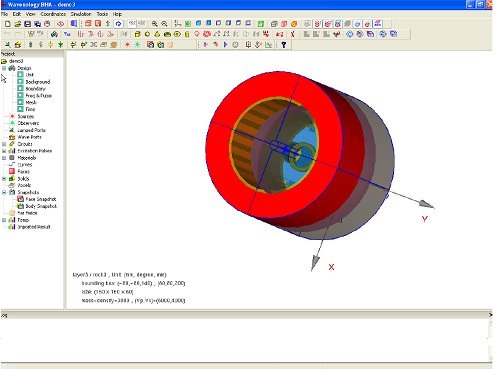The image size is (500, 369).
Task: Click the green chart results icon in third row
Action: tap(268, 45)
